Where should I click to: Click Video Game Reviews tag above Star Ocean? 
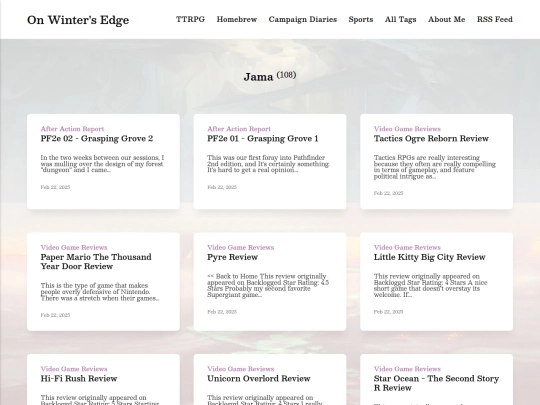tap(407, 369)
